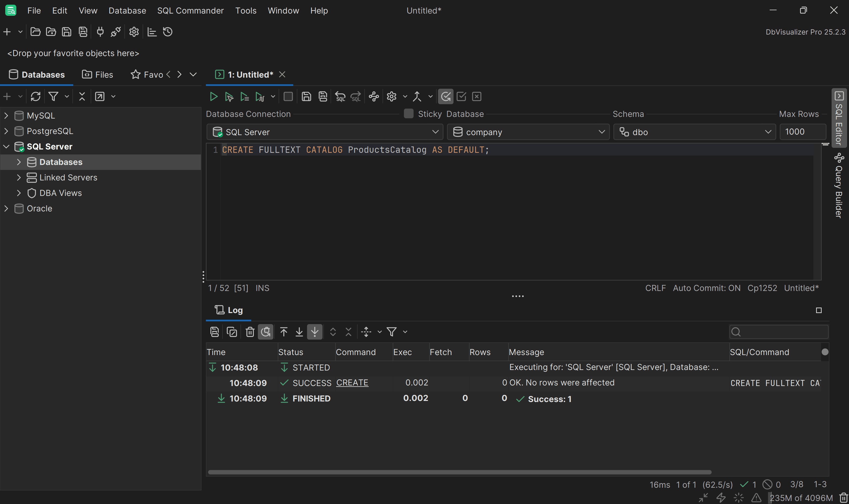Click the tab list dropdown arrow
Image resolution: width=849 pixels, height=504 pixels.
pos(193,74)
